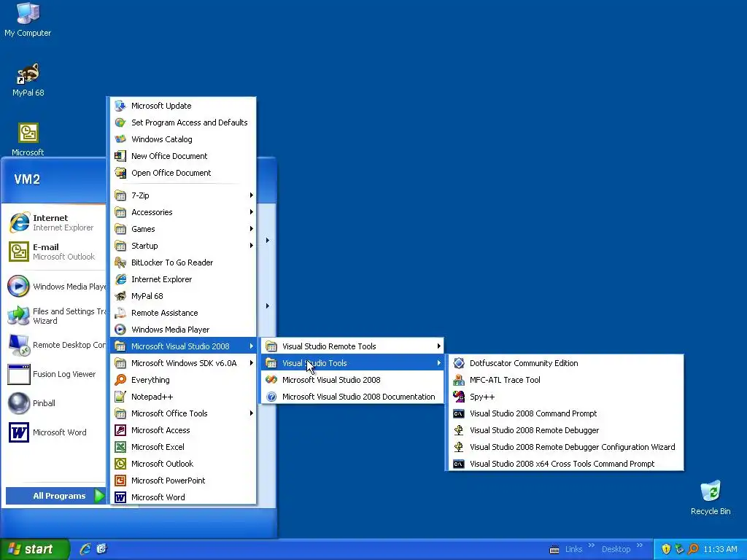747x560 pixels.
Task: Select Set Program Access and Defaults
Action: click(x=183, y=122)
